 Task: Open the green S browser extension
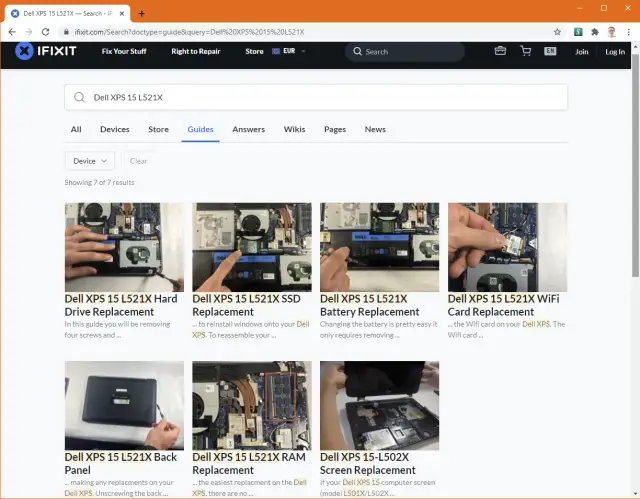(578, 32)
